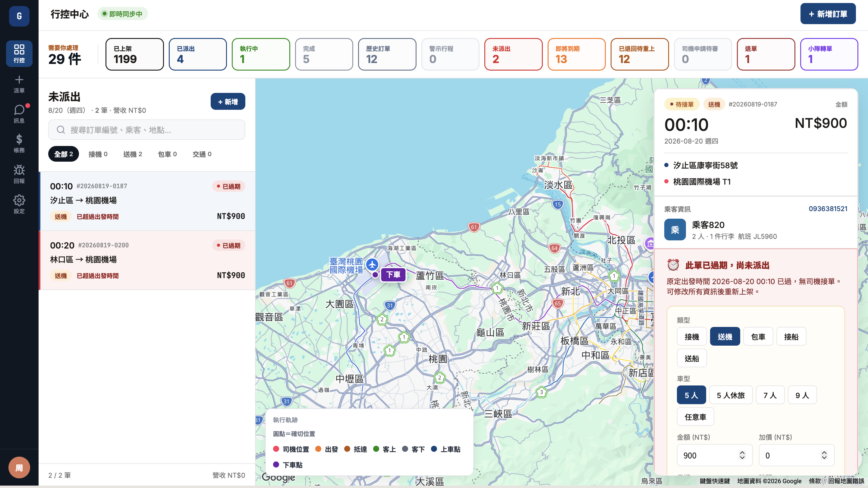Open the 退單 1 status card
The image size is (868, 488).
766,54
